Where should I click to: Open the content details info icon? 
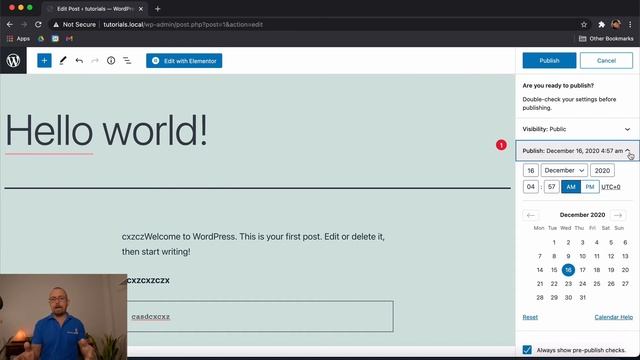point(111,60)
